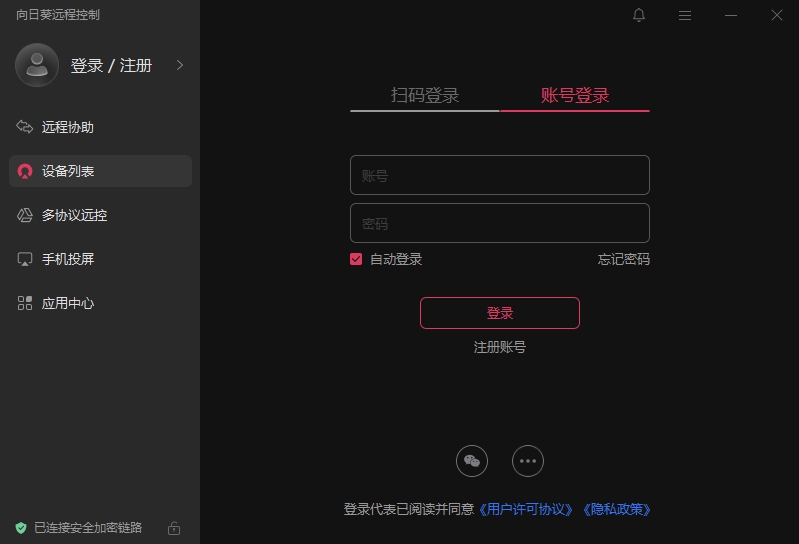Click 向日葵远程控制 title text
Screen dimensions: 799x544
coord(58,15)
